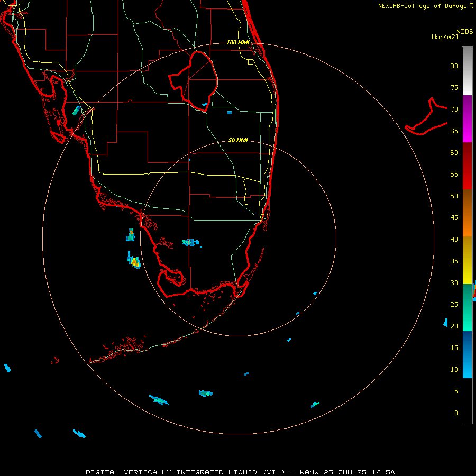Click the scale value 10
This screenshot has height=476, width=476.
point(454,370)
